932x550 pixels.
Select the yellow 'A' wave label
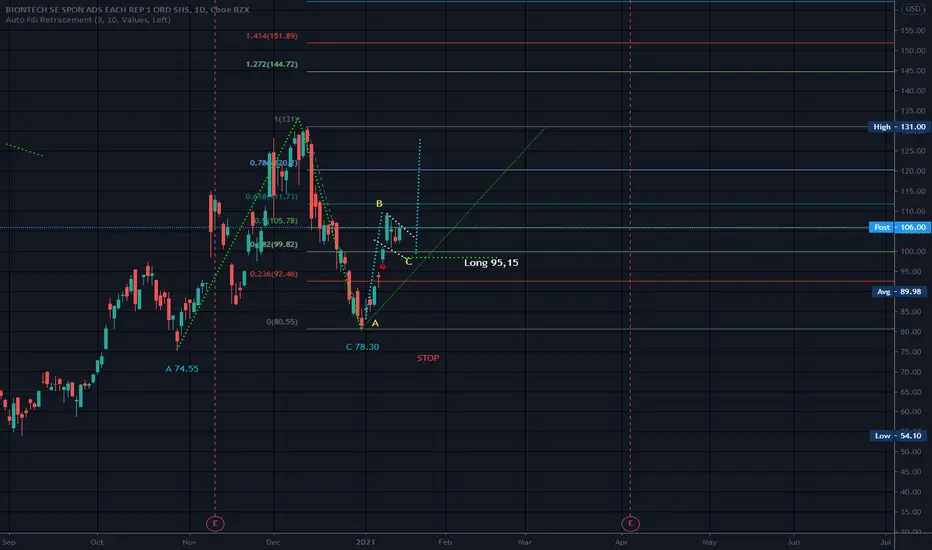point(375,323)
